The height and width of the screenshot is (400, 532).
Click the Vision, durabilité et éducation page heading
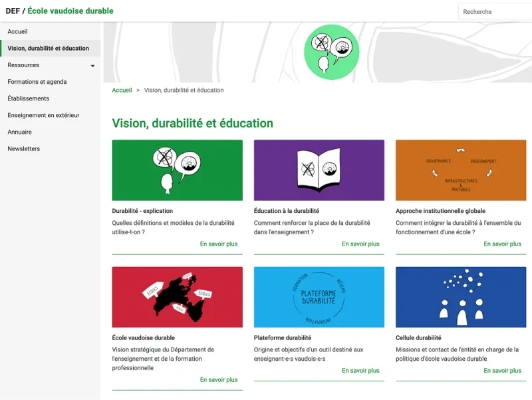pos(192,123)
